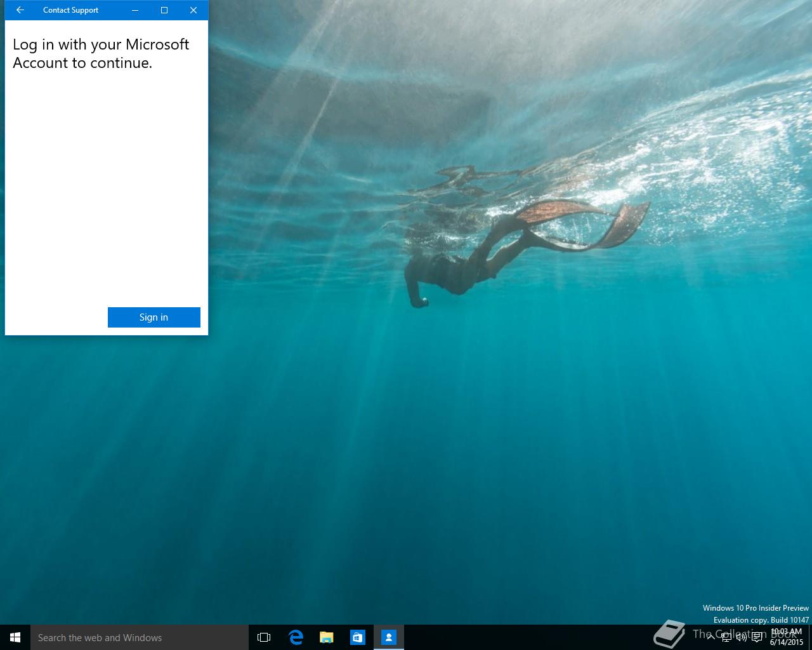The height and width of the screenshot is (650, 812).
Task: Show hidden system tray icons
Action: (711, 637)
